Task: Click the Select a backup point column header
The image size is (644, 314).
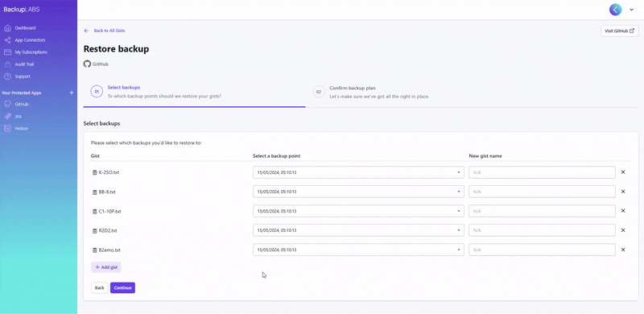Action: (276, 156)
